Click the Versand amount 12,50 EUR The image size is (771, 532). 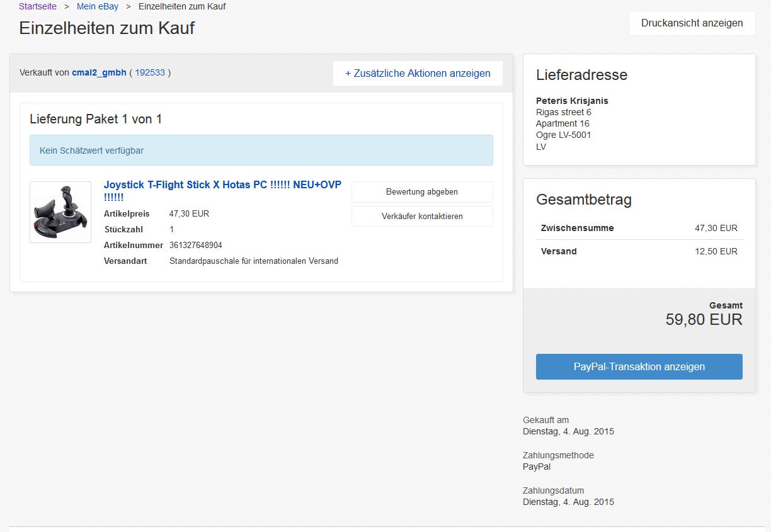point(716,251)
